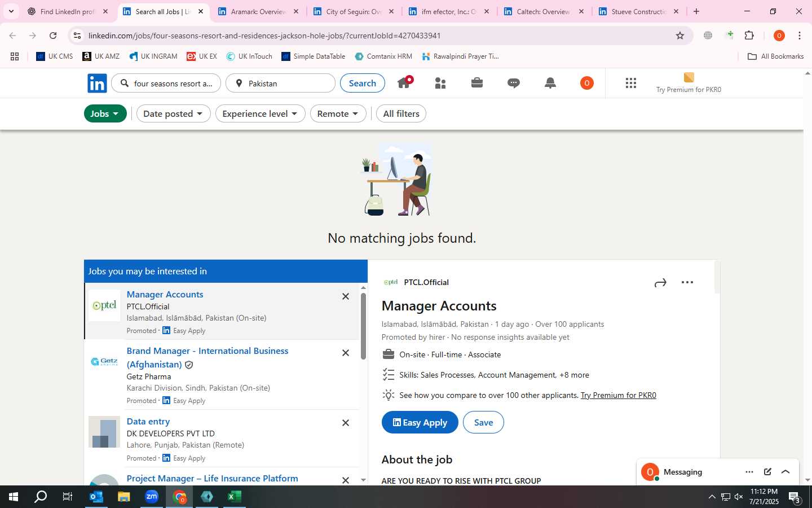Save the Manager Accounts job
This screenshot has height=508, width=812.
tap(483, 422)
